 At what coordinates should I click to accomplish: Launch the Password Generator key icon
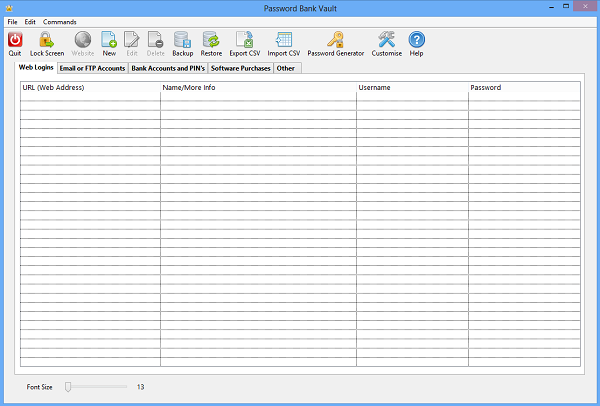336,40
